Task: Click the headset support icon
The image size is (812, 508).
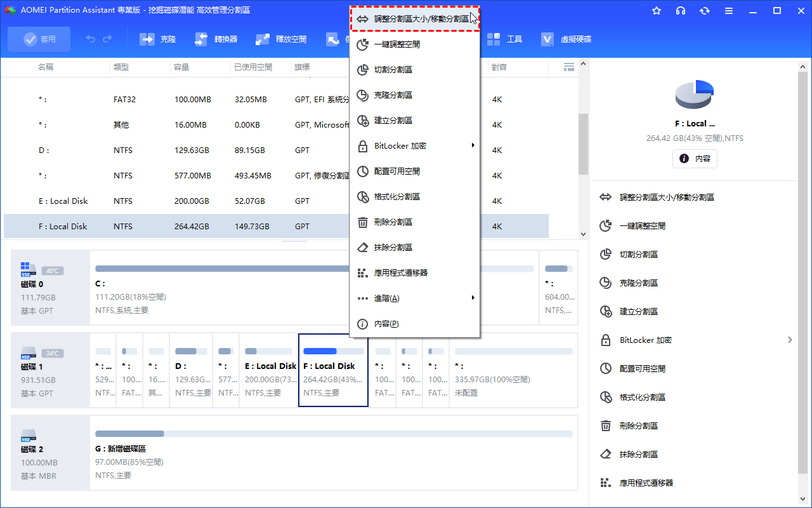Action: (x=681, y=11)
